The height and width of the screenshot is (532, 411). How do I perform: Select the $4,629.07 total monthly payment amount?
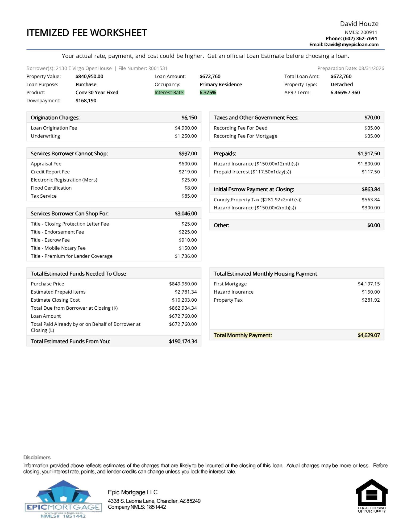click(x=369, y=335)
